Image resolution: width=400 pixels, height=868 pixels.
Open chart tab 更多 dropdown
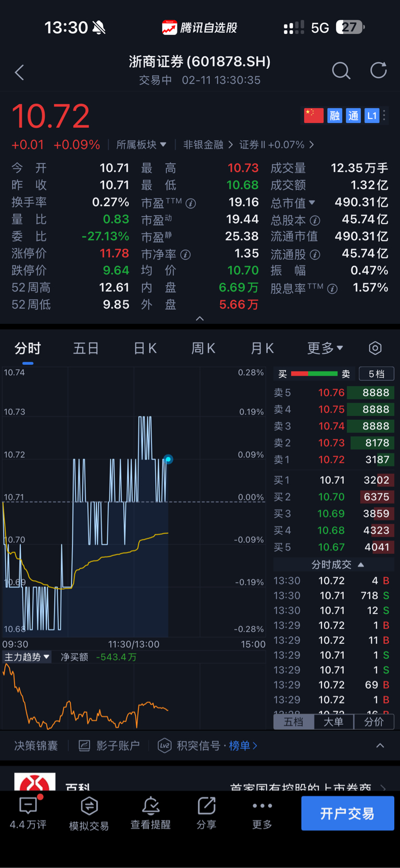325,348
